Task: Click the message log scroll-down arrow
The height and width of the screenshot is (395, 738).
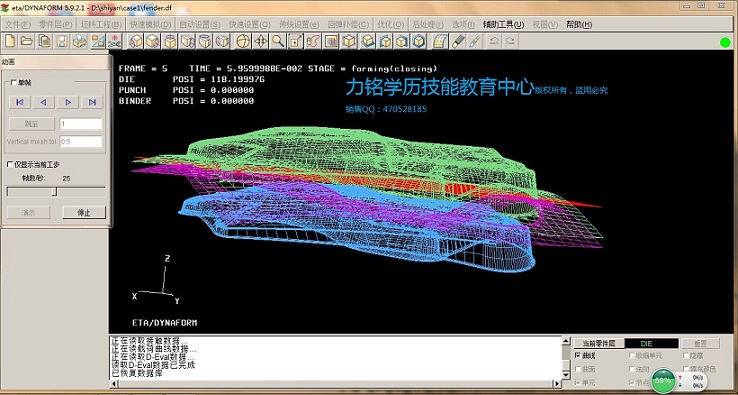Action: 566,375
